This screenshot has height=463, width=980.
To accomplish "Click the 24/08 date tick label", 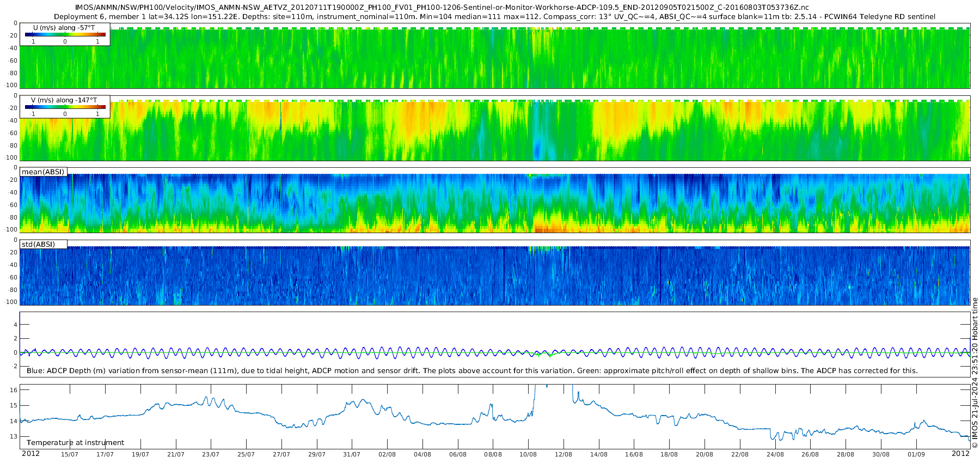I will point(775,454).
